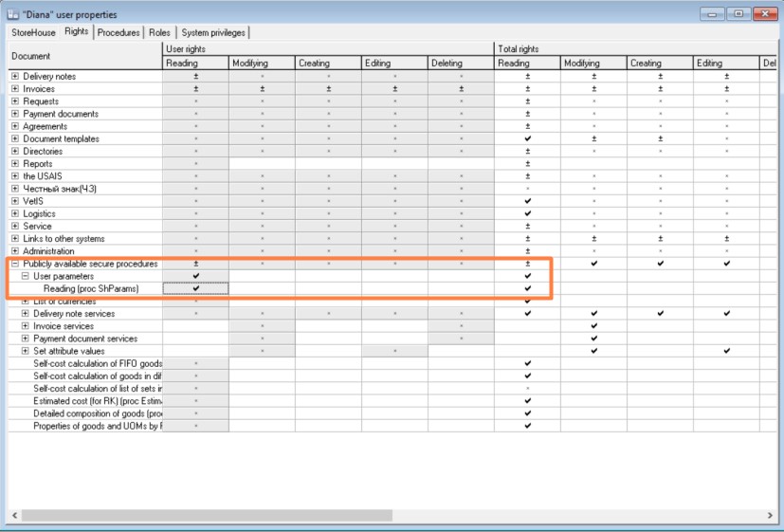Expand the Administration tree node
This screenshot has height=532, width=784.
(x=15, y=251)
